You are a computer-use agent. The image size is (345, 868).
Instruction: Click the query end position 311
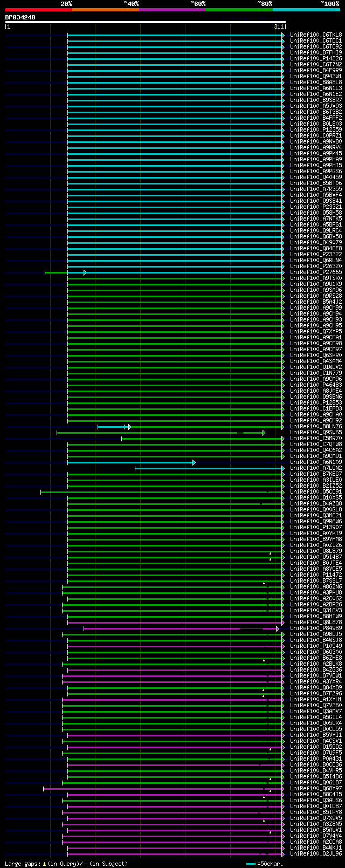pyautogui.click(x=279, y=26)
